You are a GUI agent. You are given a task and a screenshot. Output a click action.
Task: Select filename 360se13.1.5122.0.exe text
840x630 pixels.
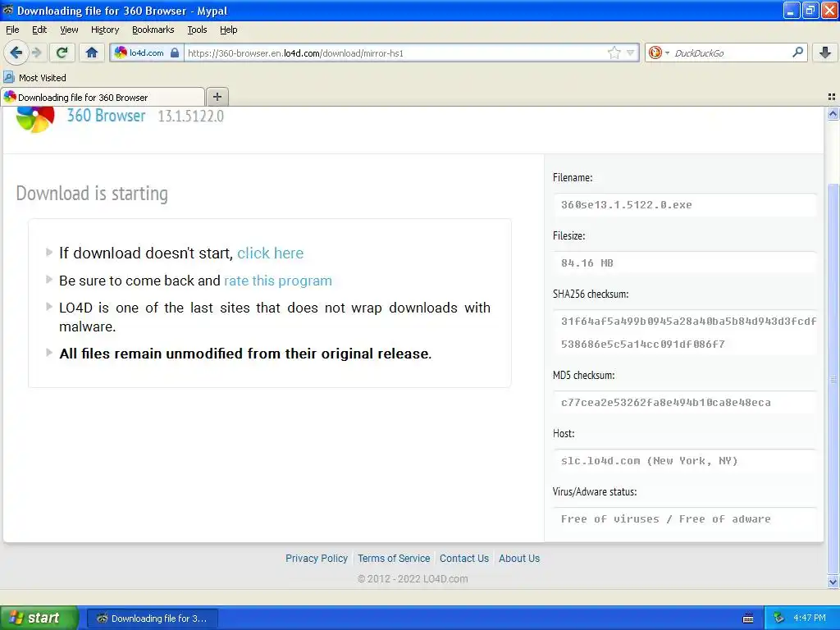(626, 204)
